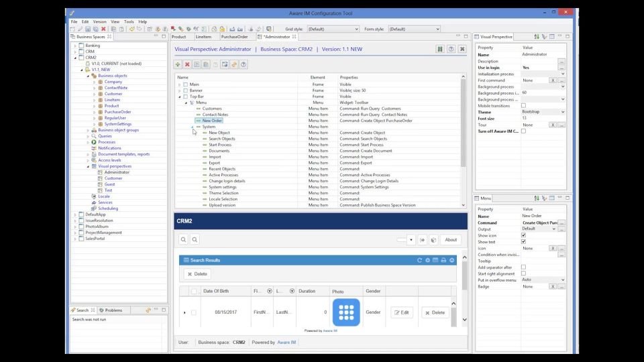Toggle the Mobile transitions checkbox
The image size is (644, 362).
524,105
